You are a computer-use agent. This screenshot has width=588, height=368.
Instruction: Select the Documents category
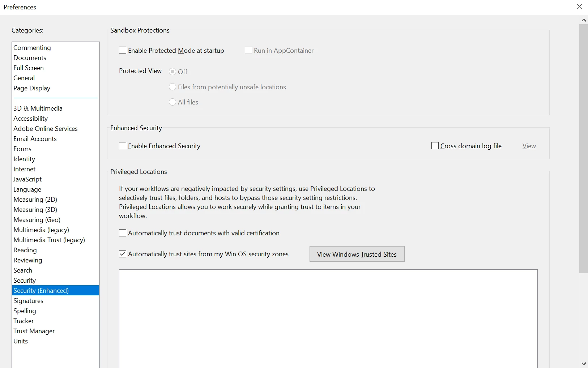pos(56,58)
